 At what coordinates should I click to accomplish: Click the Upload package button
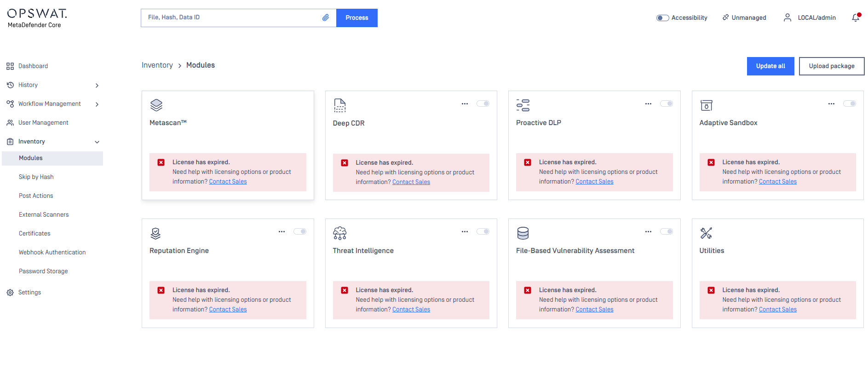[832, 66]
